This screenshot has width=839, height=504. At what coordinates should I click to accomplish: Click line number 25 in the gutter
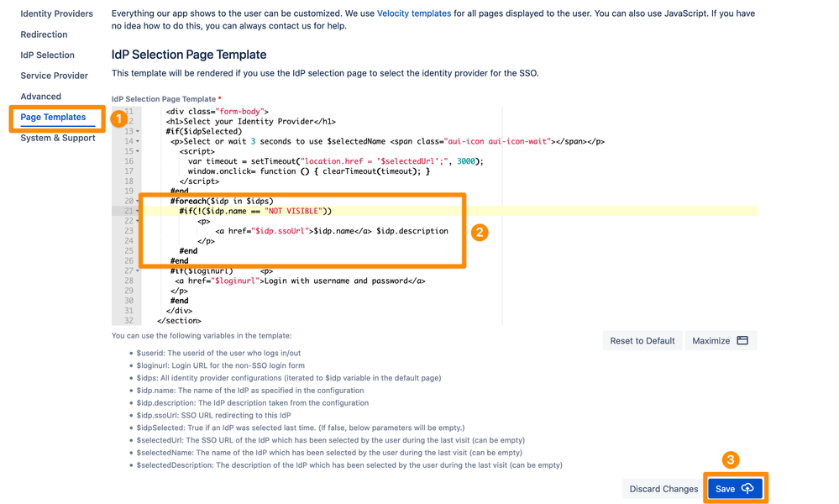click(x=129, y=251)
